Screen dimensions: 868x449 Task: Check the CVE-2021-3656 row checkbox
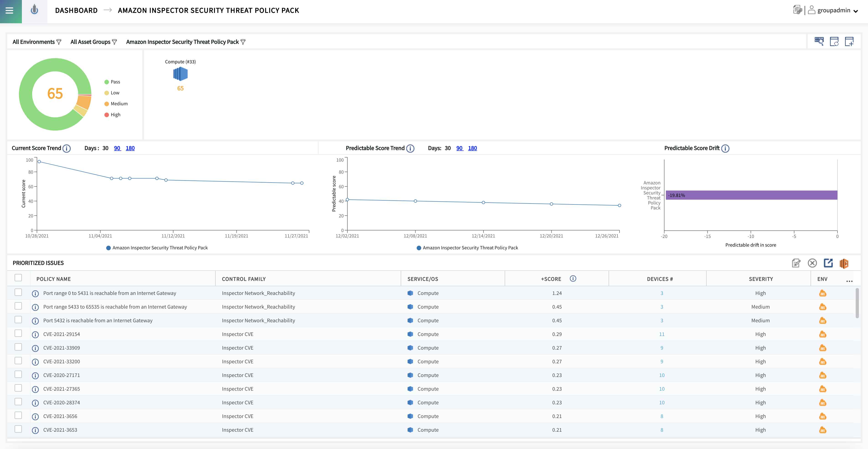(18, 415)
